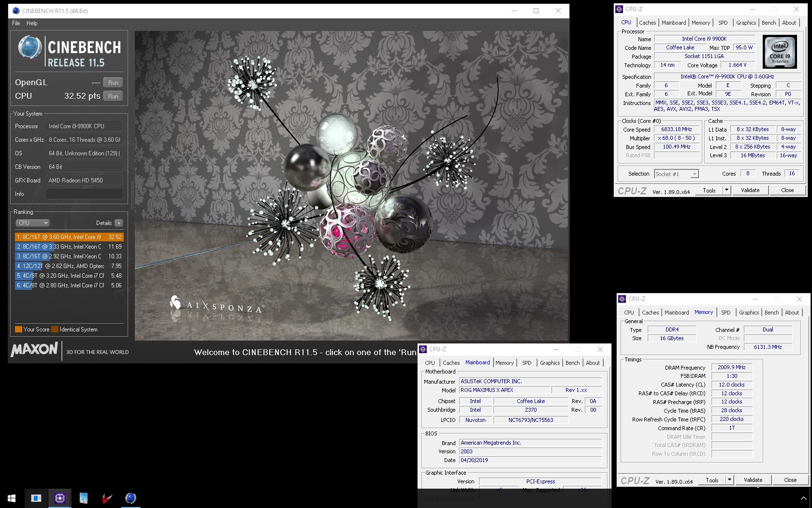This screenshot has width=812, height=508.
Task: Open Tools dropdown arrow in top CPU-Z window
Action: pyautogui.click(x=726, y=191)
